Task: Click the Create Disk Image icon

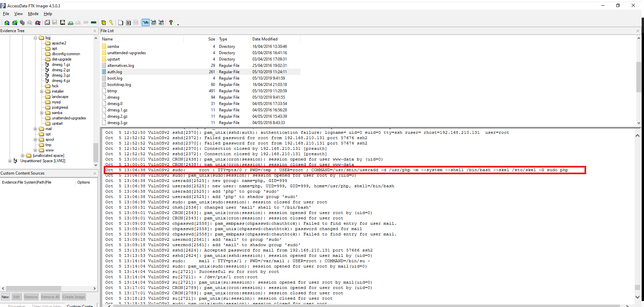Action: click(x=47, y=23)
